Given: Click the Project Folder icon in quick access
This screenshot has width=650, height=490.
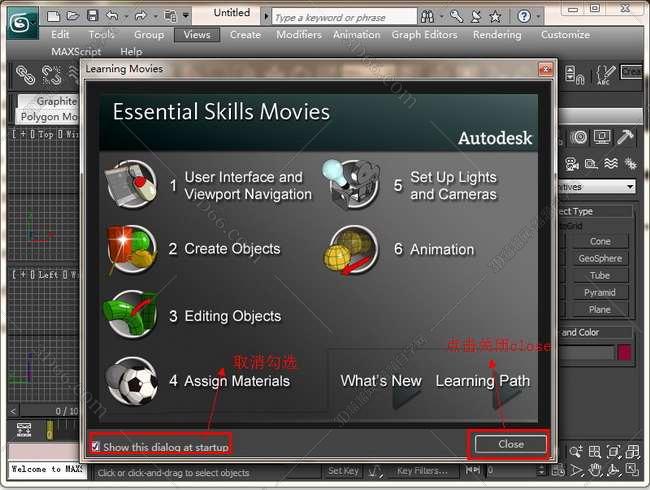Looking at the screenshot, I should point(170,17).
